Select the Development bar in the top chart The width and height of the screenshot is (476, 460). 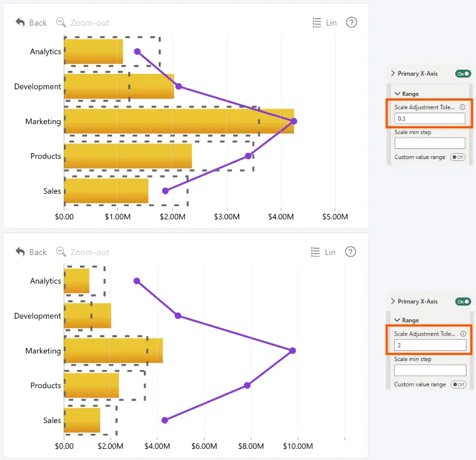click(119, 86)
